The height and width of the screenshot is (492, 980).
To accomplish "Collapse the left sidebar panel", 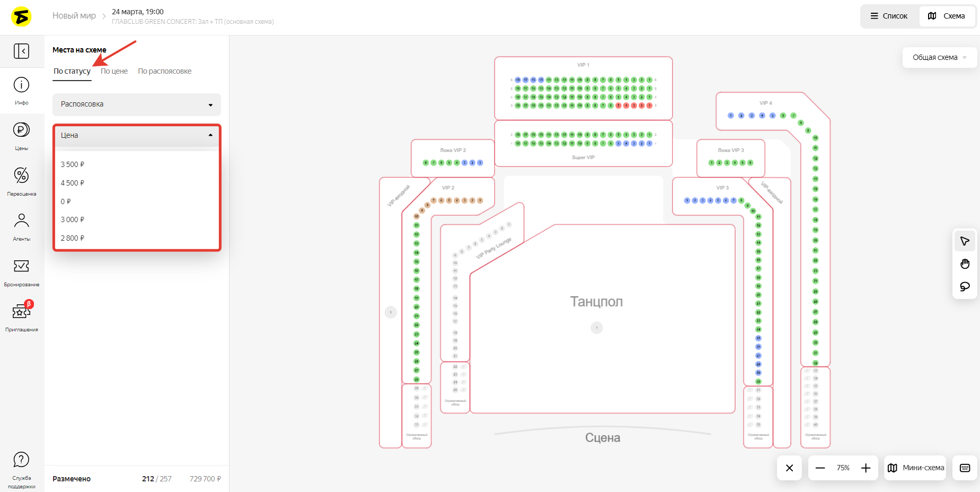I will point(21,51).
